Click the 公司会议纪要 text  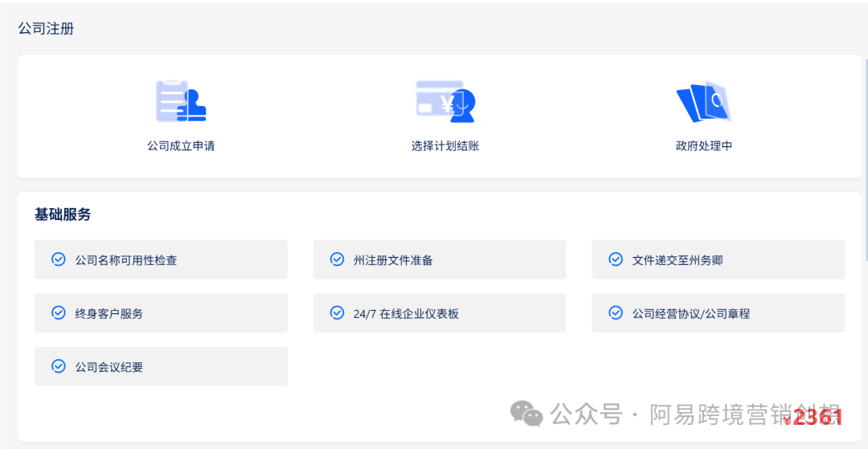pos(109,366)
